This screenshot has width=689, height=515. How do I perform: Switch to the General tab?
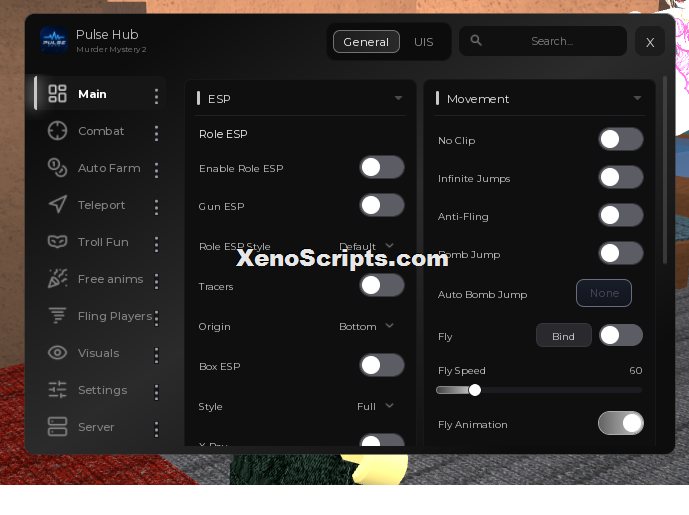pos(366,42)
